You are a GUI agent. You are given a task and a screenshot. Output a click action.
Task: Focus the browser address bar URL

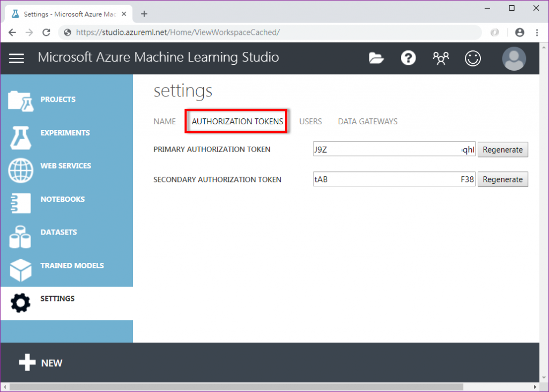click(178, 33)
